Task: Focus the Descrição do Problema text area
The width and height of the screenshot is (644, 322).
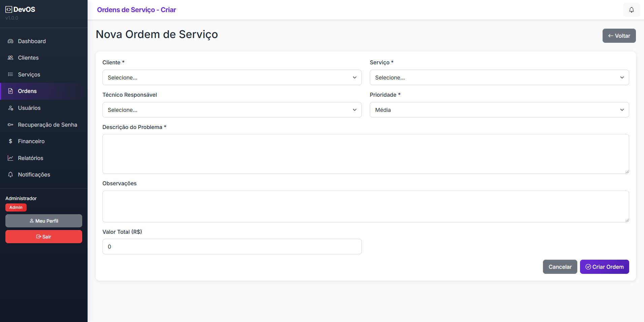Action: [365, 154]
